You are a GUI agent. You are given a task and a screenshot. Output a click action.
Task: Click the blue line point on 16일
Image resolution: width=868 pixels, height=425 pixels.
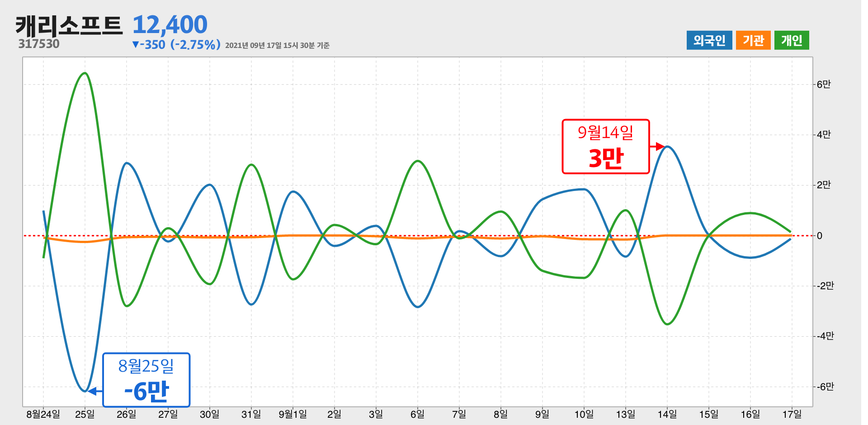tap(750, 258)
